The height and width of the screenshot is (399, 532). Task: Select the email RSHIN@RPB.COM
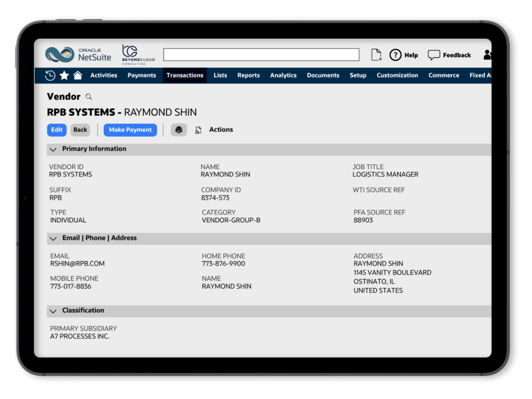(x=77, y=263)
